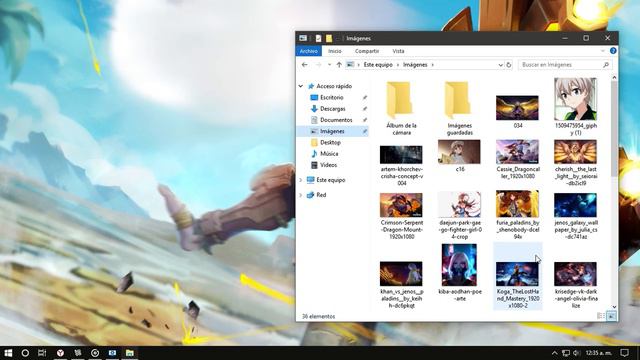640x360 pixels.
Task: Open Task View on the taskbar
Action: point(42,353)
